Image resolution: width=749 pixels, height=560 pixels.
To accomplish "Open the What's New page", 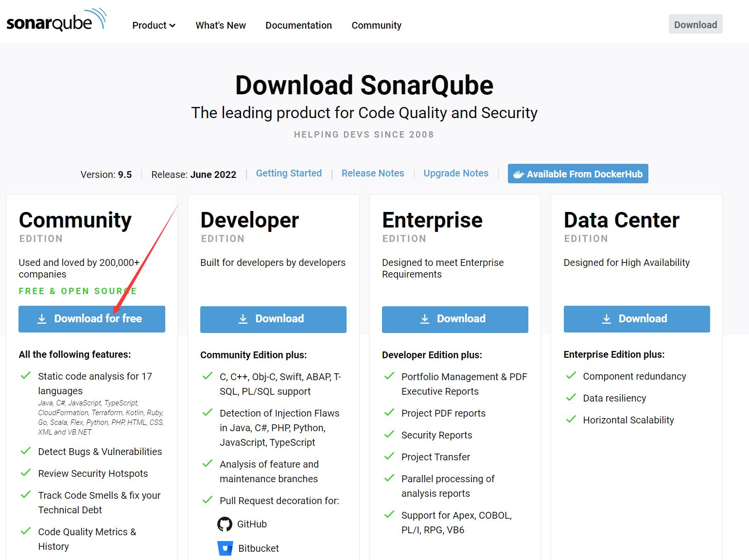I will (221, 25).
